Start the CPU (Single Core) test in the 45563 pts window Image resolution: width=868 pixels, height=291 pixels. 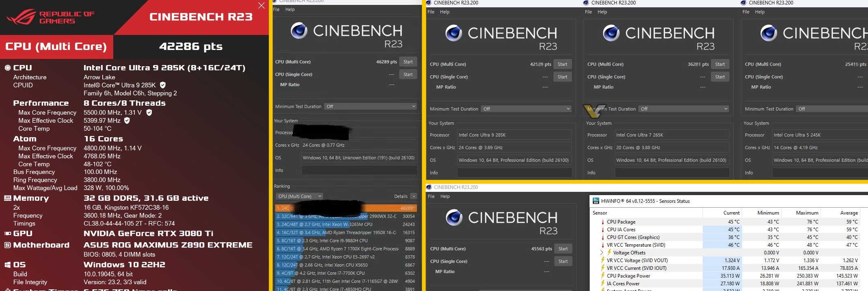[563, 261]
